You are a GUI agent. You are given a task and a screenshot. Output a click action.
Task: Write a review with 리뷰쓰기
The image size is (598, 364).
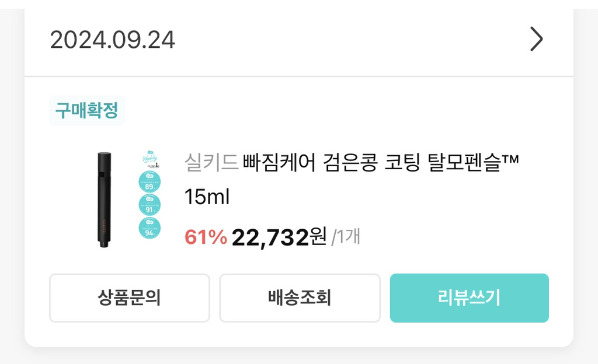coord(469,297)
